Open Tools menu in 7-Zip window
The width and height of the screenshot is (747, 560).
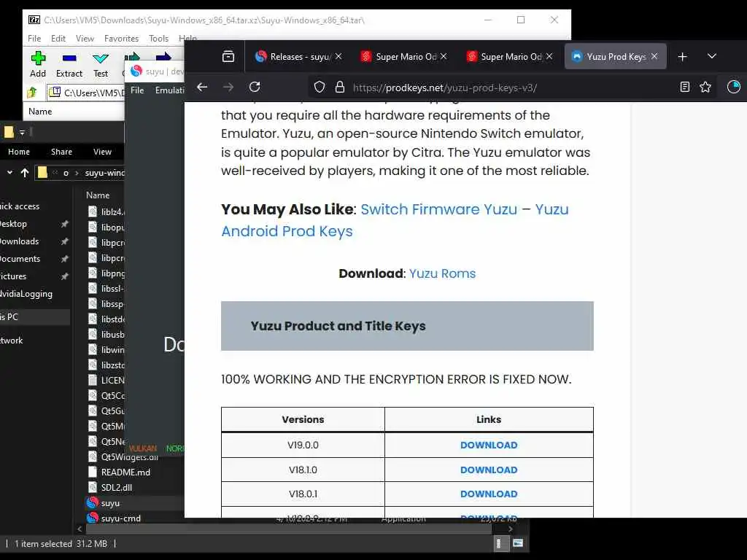(x=158, y=39)
